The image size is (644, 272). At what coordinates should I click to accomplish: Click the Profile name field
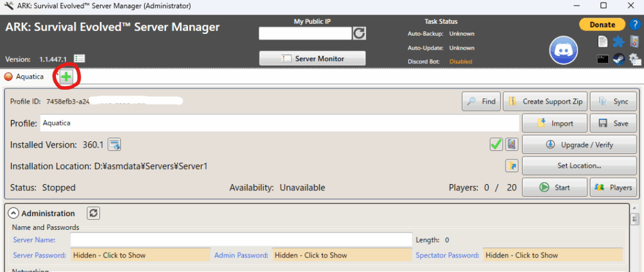[280, 123]
